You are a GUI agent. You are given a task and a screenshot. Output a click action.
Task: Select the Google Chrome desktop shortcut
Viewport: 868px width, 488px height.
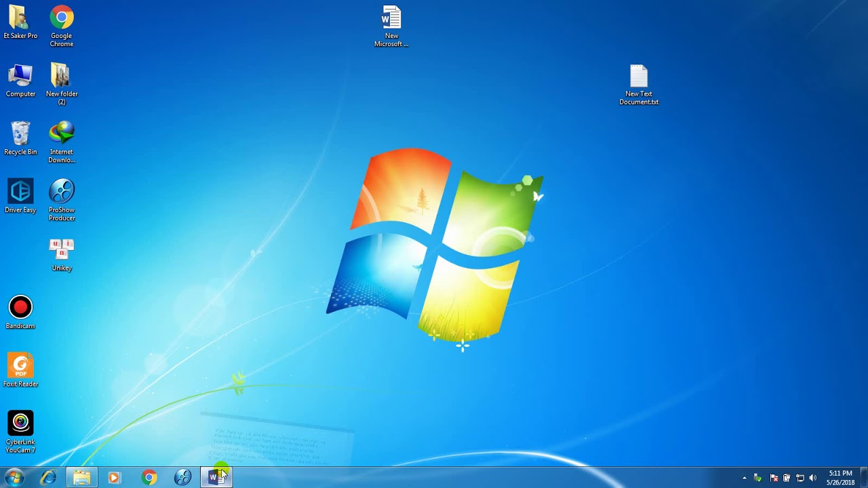[x=61, y=26]
